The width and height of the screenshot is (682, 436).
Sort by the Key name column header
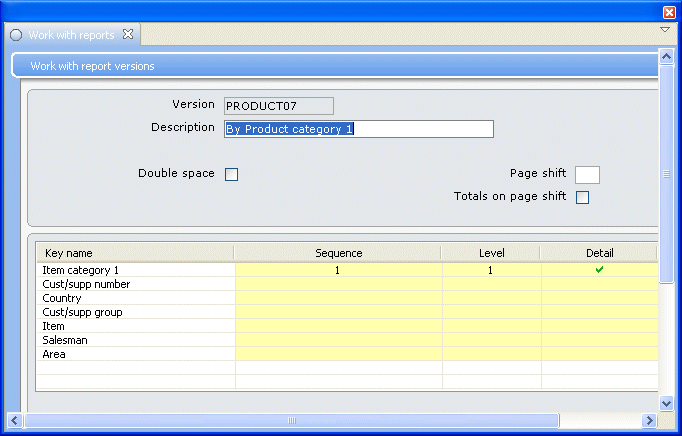pyautogui.click(x=135, y=253)
